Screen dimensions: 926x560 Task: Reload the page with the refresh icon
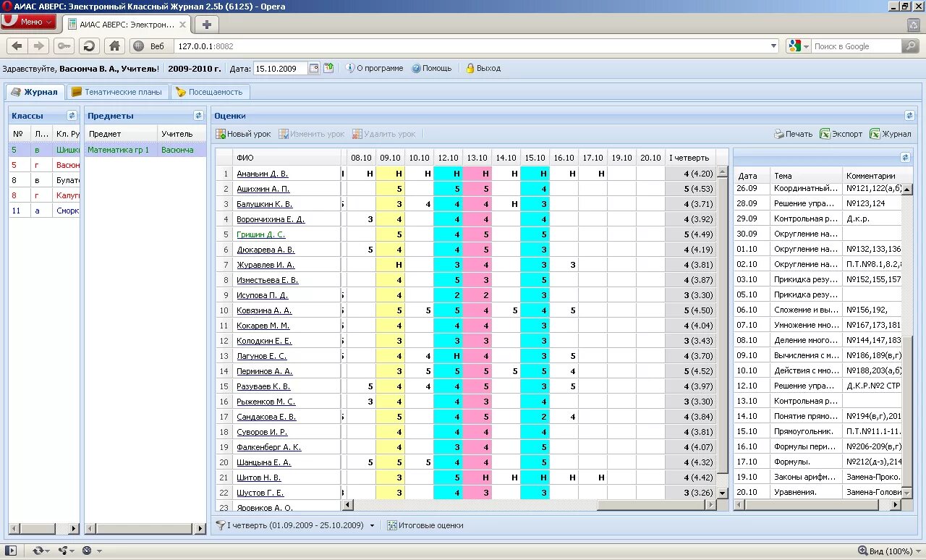[x=89, y=46]
